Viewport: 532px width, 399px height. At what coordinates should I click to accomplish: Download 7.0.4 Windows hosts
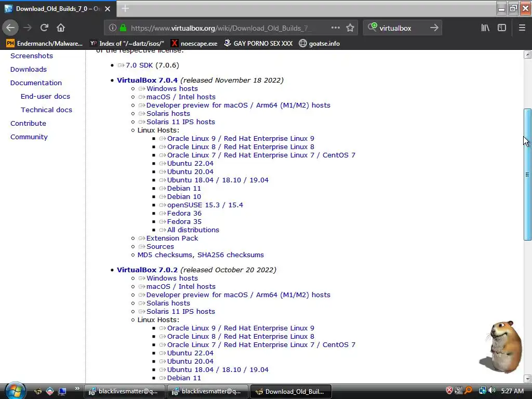coord(172,88)
